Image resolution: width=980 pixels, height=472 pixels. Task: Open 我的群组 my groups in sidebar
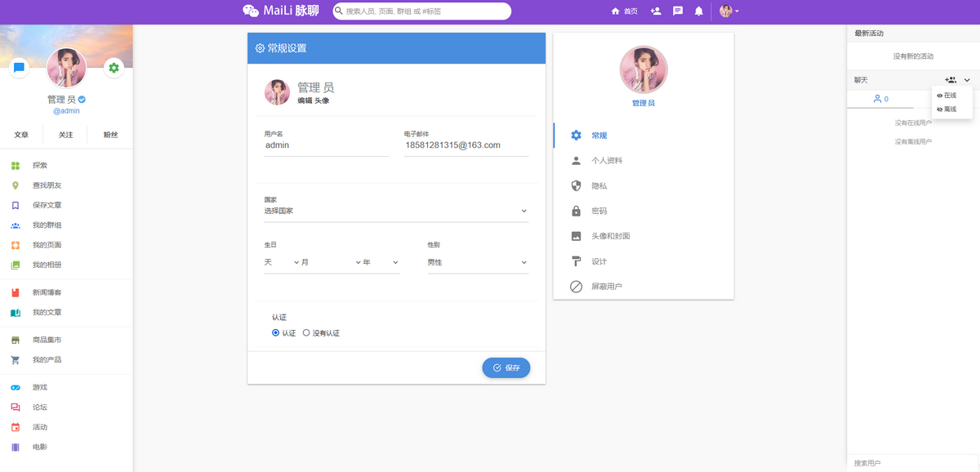pyautogui.click(x=66, y=225)
